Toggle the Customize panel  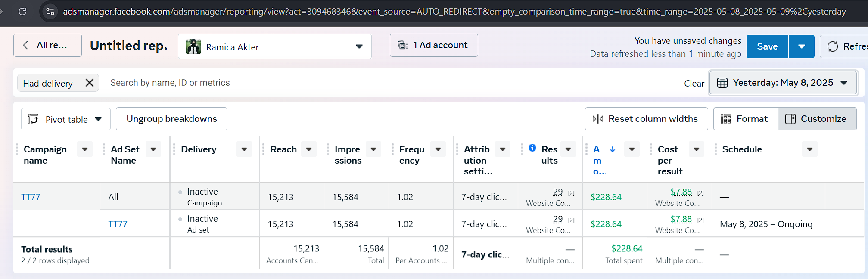pyautogui.click(x=817, y=119)
